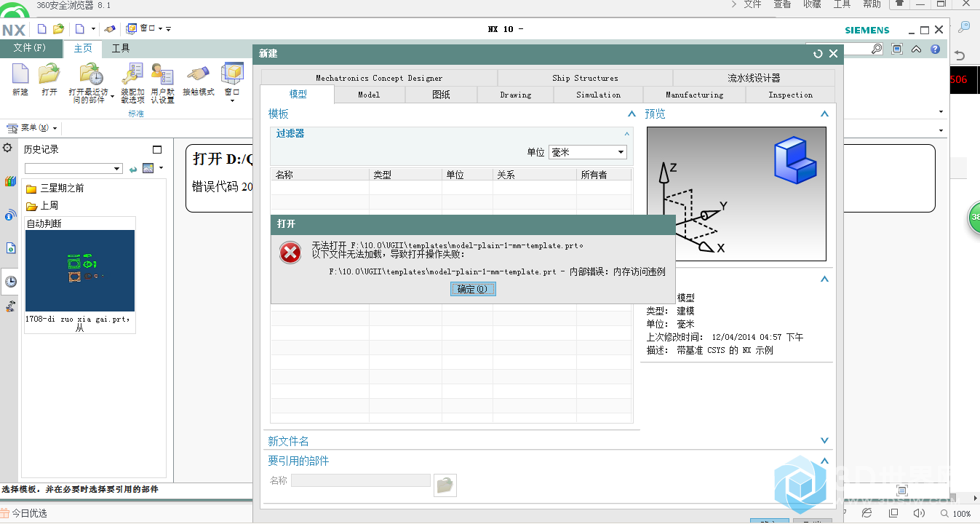Click the 新建 (New) icon in the ribbon
The width and height of the screenshot is (980, 524).
point(20,74)
